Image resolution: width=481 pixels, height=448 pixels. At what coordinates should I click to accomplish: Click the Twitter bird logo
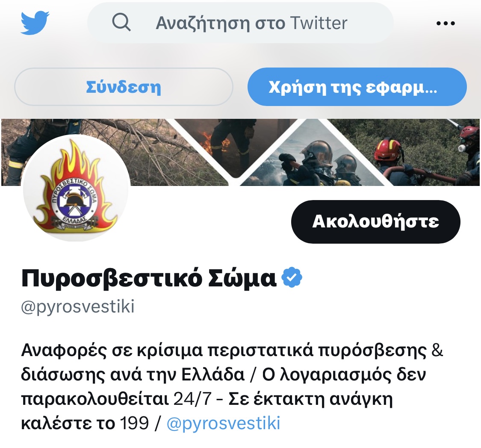click(35, 23)
